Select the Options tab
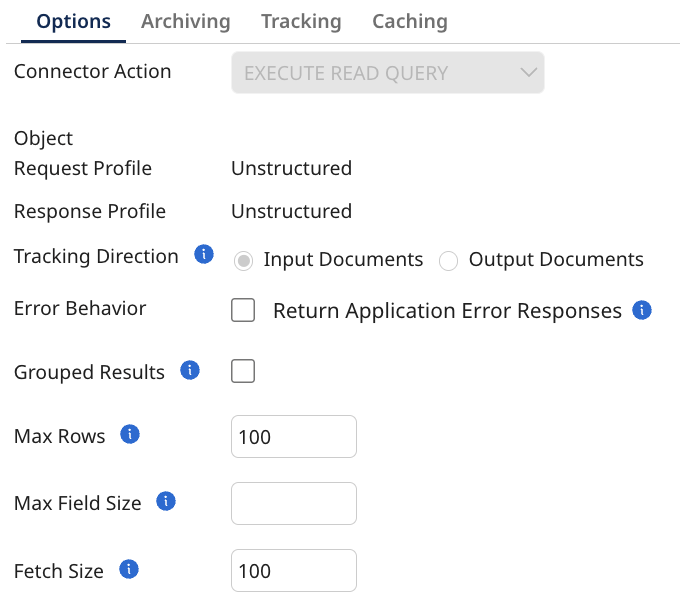Image resolution: width=680 pixels, height=608 pixels. [x=73, y=21]
